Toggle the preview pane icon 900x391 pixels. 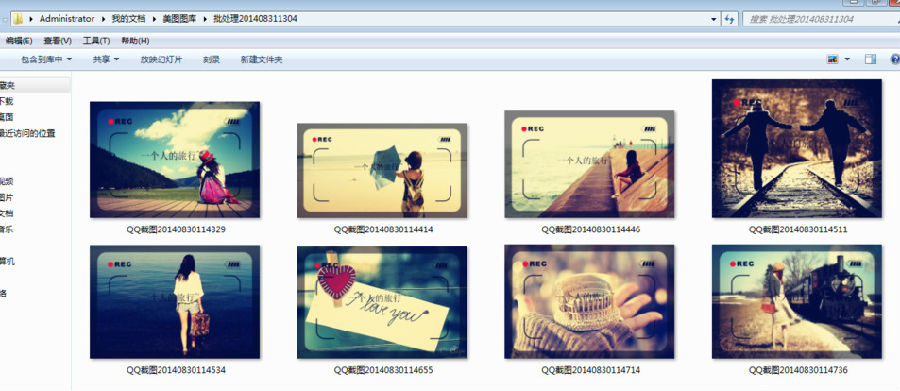(870, 59)
